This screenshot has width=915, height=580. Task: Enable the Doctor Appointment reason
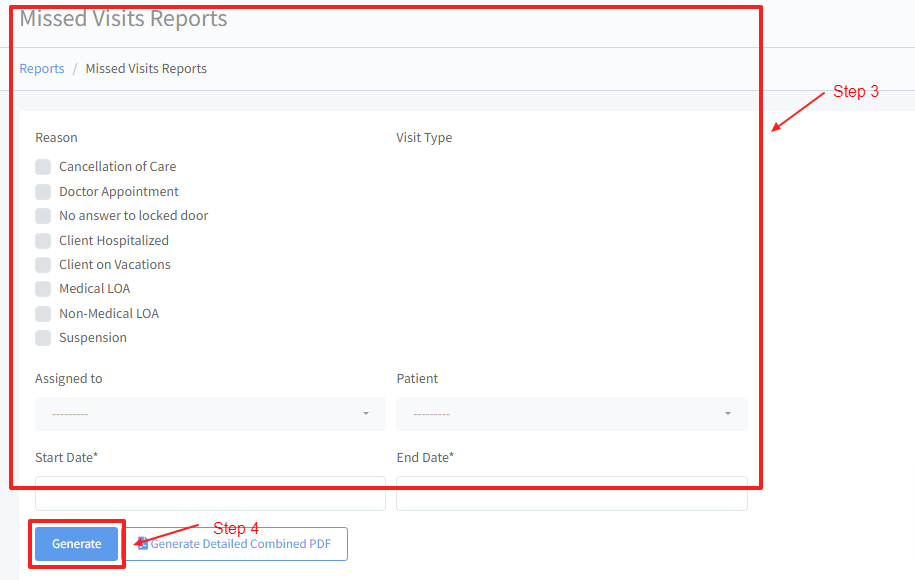coord(43,192)
